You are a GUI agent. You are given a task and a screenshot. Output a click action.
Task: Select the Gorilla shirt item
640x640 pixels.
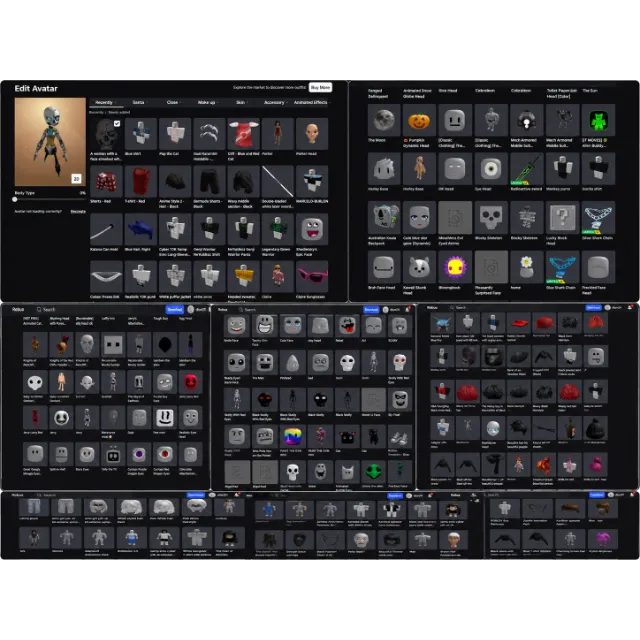(598, 169)
